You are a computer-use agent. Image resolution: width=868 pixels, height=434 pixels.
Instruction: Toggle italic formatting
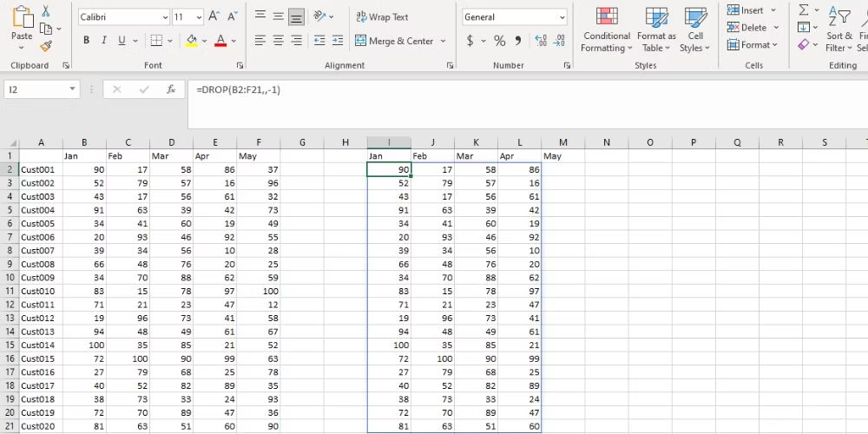pyautogui.click(x=103, y=41)
